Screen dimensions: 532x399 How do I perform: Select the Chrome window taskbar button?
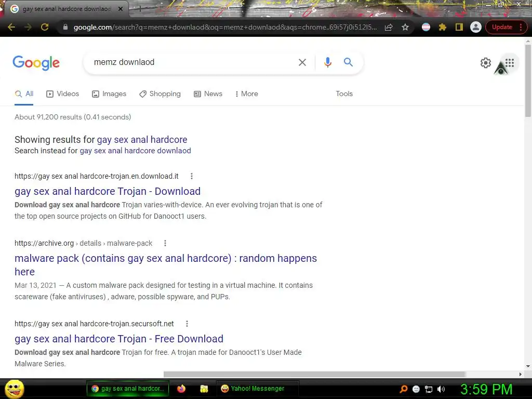(128, 389)
